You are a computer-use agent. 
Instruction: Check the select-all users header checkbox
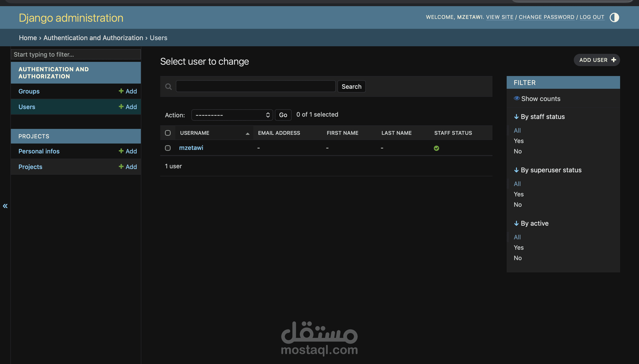(x=168, y=133)
